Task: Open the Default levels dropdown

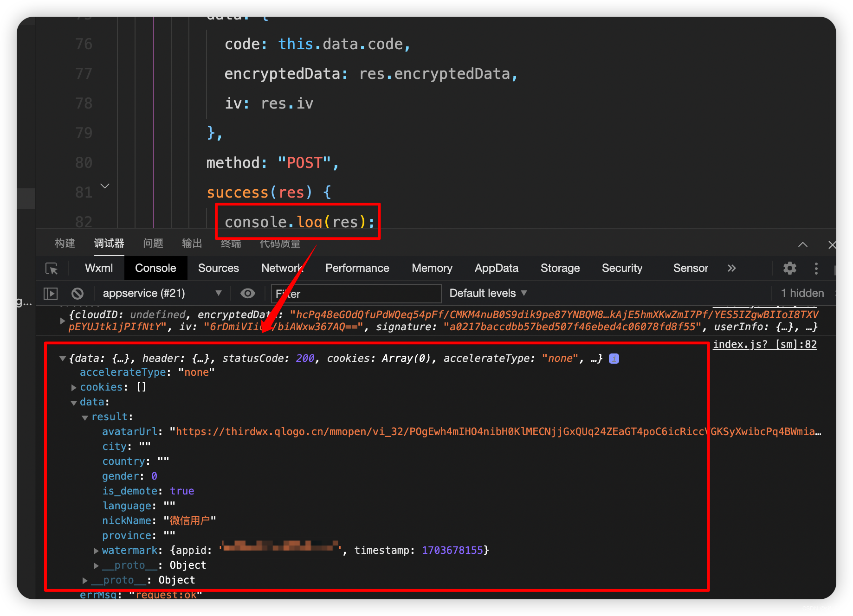Action: coord(488,293)
